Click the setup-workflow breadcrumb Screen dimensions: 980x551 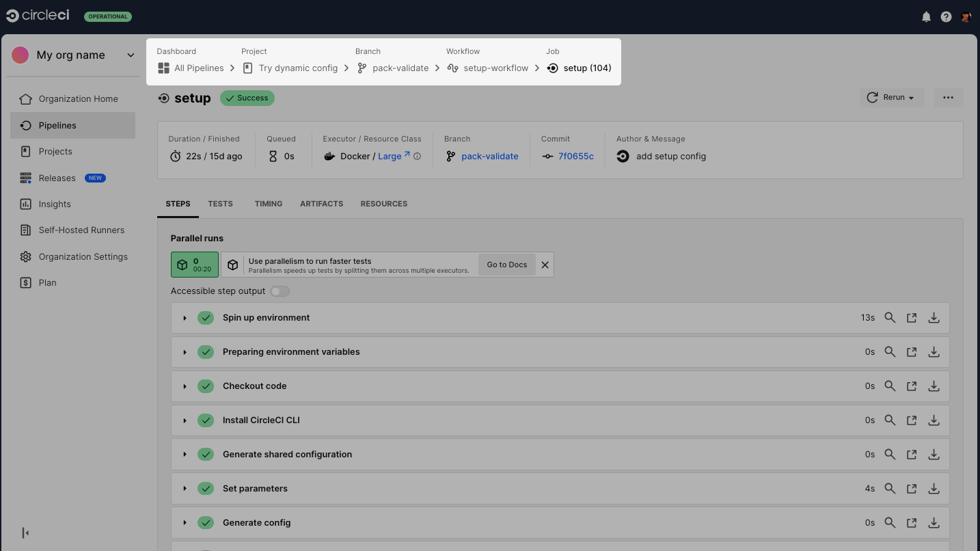[488, 68]
